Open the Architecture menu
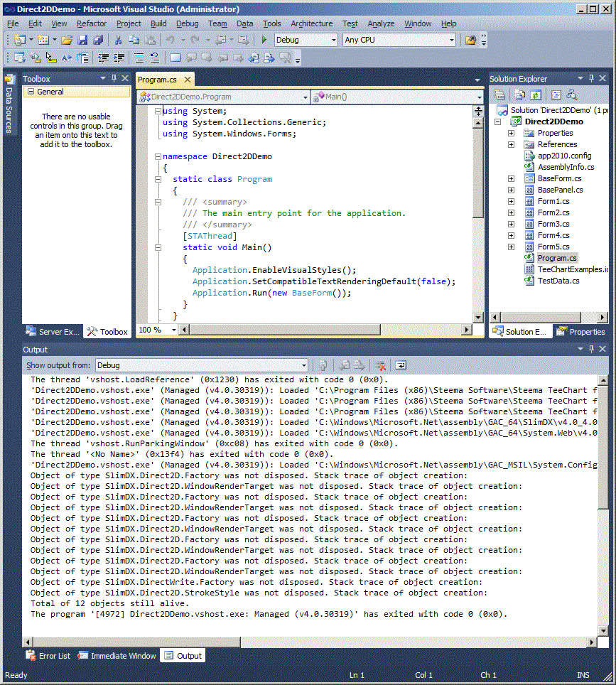The height and width of the screenshot is (685, 616). (x=311, y=23)
